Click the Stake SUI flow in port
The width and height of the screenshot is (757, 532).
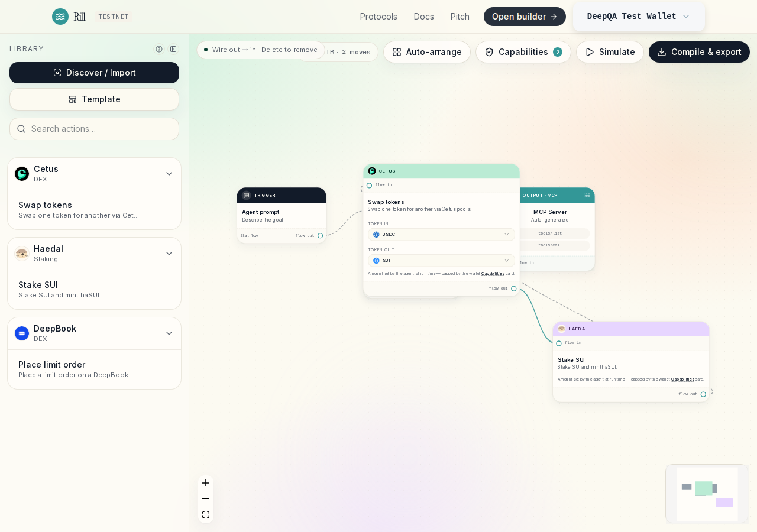point(559,343)
